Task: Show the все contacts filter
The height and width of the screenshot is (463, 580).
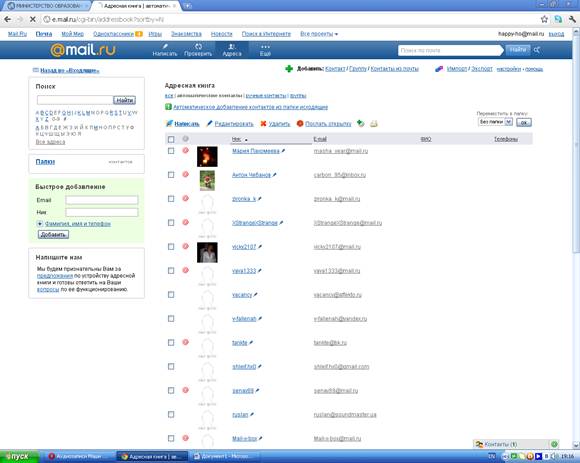Action: pos(169,96)
